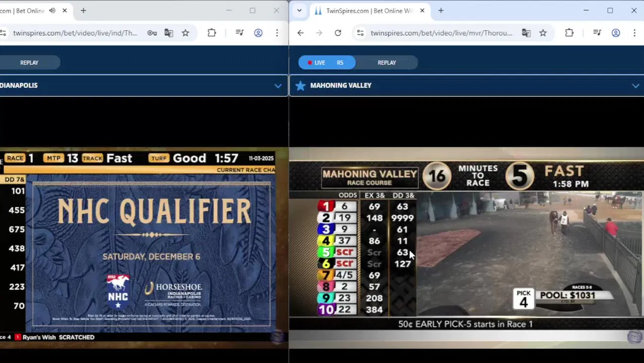This screenshot has width=644, height=363.
Task: Click floating video icon bottom of right window
Action: (x=635, y=337)
